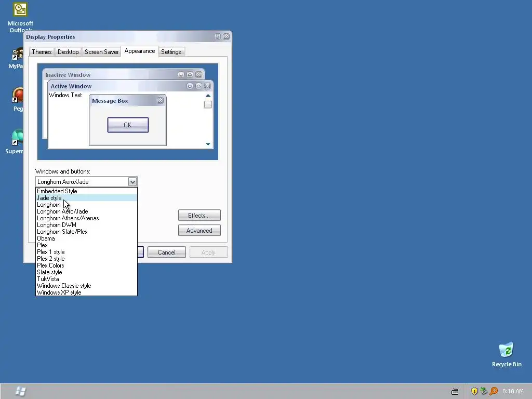Click the preview scrollbar up arrow
The image size is (532, 399).
pyautogui.click(x=208, y=96)
